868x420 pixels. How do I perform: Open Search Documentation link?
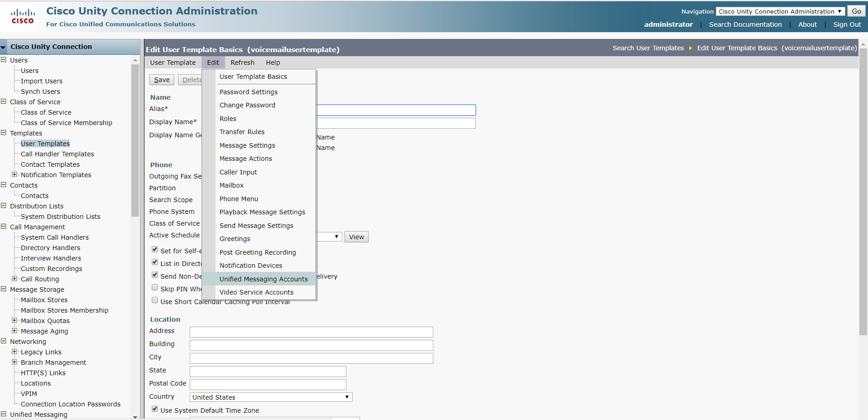coord(745,24)
